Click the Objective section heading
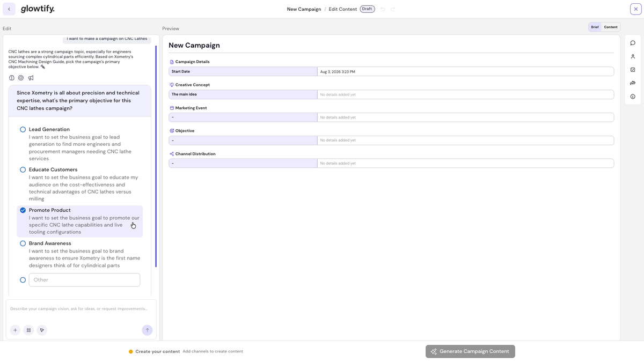Image resolution: width=644 pixels, height=362 pixels. tap(185, 131)
